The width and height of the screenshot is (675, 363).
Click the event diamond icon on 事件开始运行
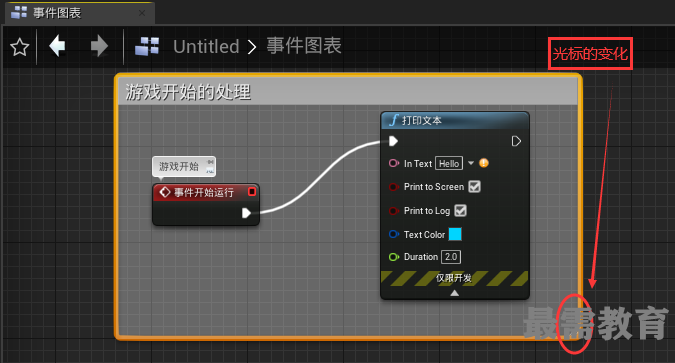coord(165,192)
